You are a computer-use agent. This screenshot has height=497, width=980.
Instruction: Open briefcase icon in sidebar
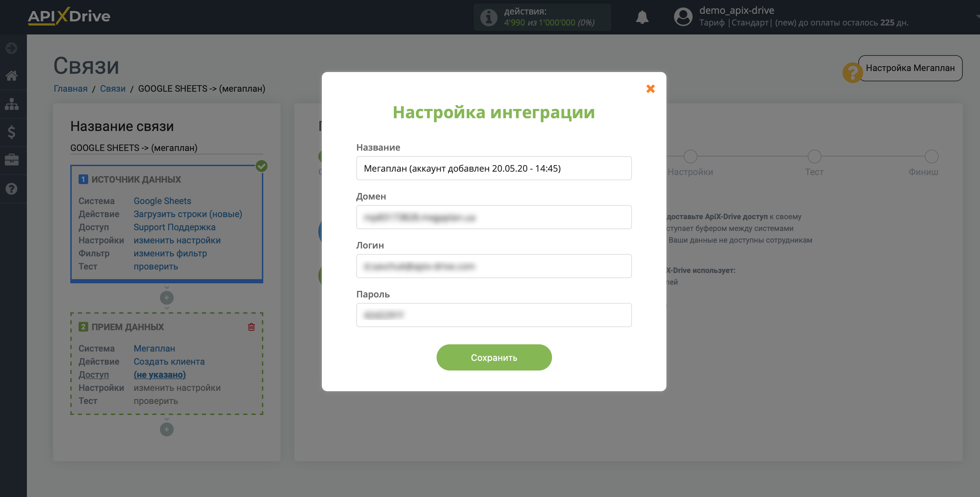pos(11,160)
